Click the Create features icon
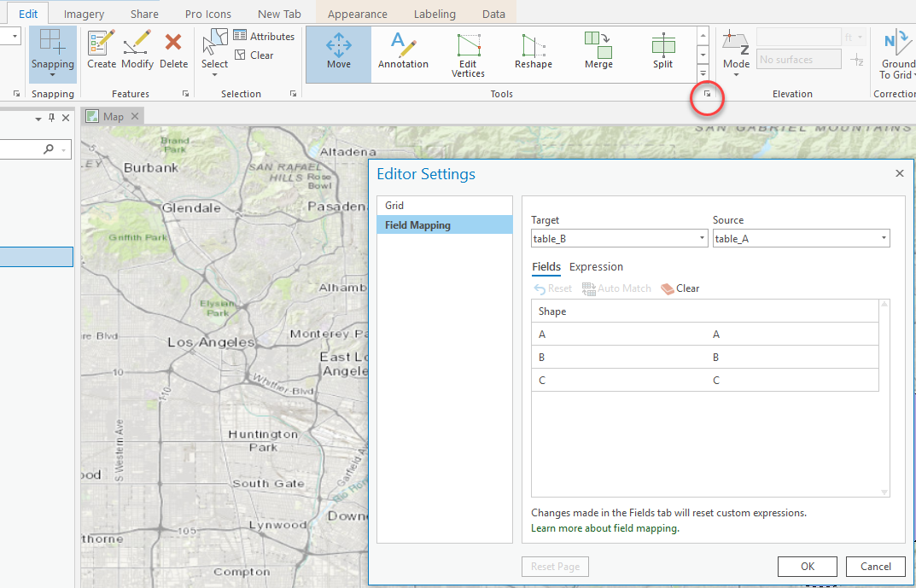 [102, 49]
